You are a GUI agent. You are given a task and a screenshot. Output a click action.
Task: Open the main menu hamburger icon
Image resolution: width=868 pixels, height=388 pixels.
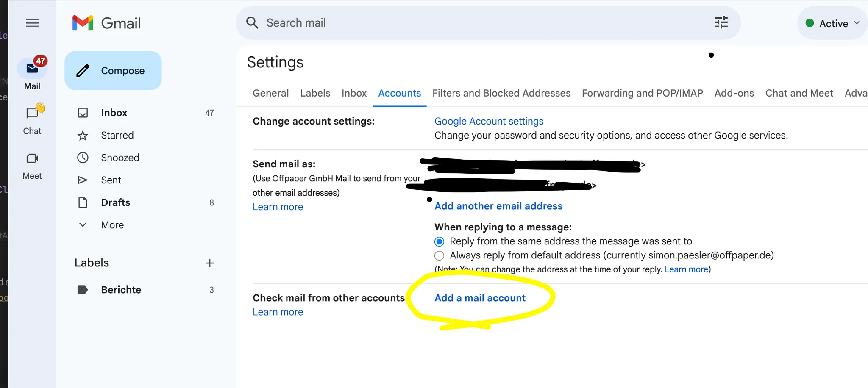click(x=32, y=23)
